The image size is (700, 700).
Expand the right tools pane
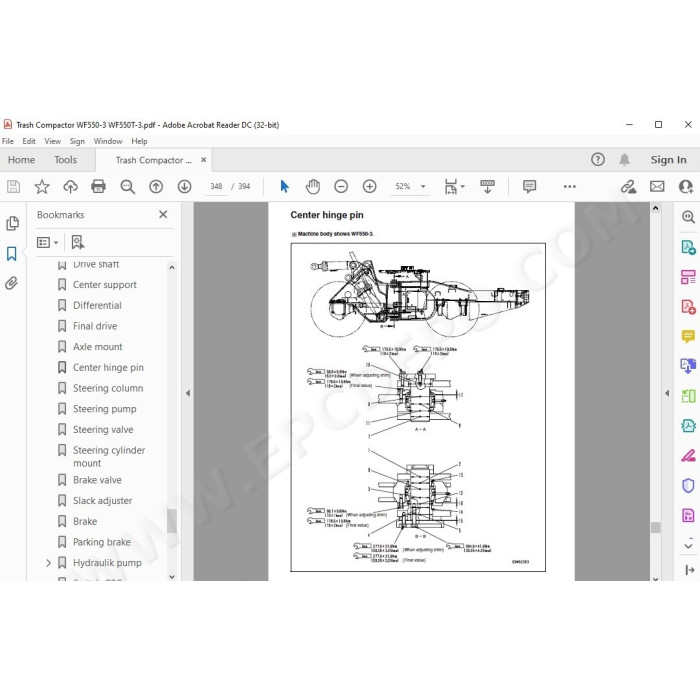pos(689,570)
